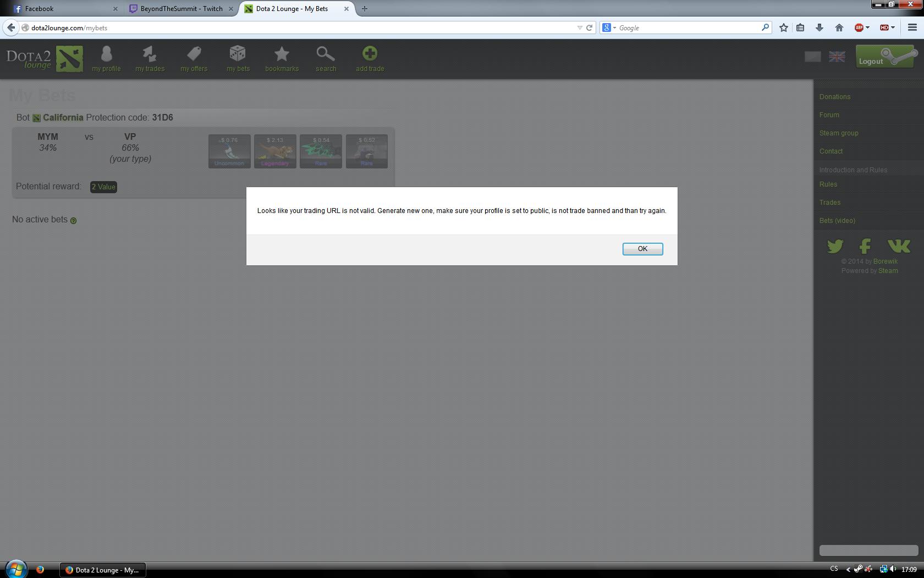
Task: Open the Borewik credit link
Action: 886,261
